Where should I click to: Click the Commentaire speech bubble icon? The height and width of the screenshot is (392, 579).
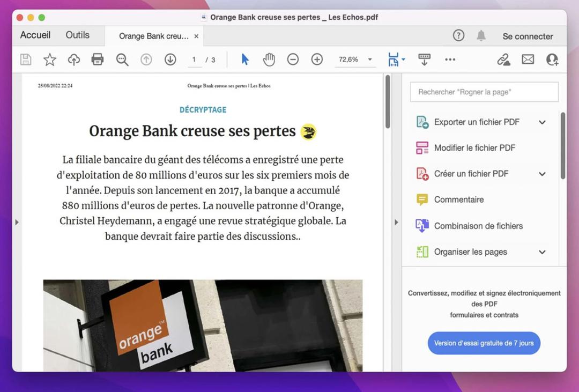coord(422,199)
